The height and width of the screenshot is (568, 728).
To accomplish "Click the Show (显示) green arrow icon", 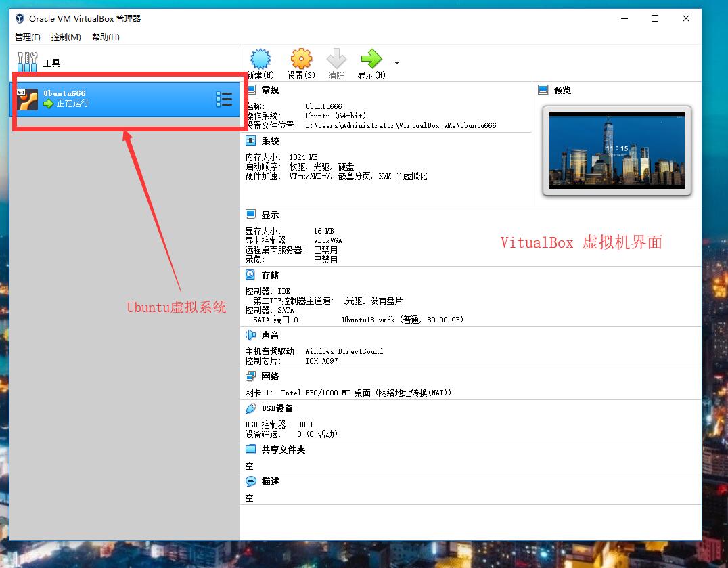I will click(x=371, y=59).
